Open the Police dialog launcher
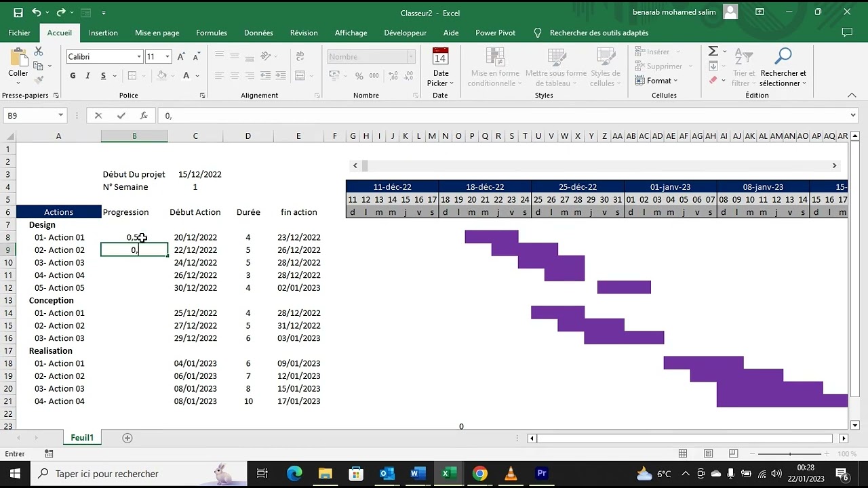 (x=202, y=96)
